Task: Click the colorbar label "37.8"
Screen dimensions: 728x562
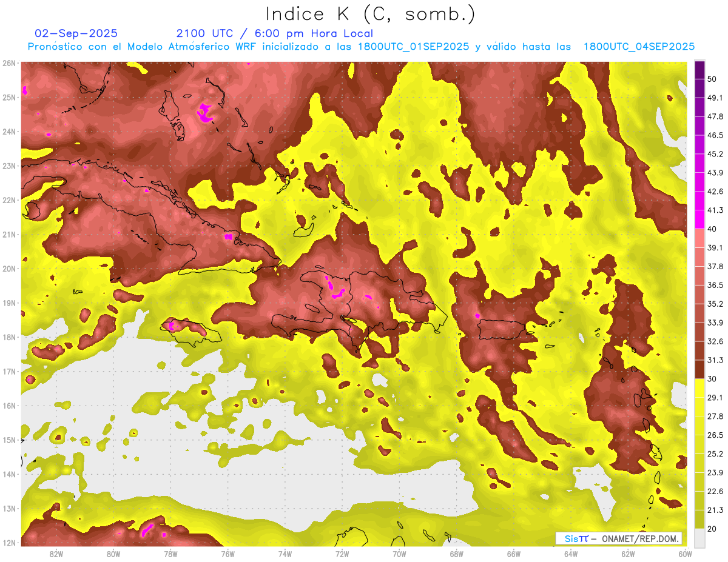Action: 715,266
